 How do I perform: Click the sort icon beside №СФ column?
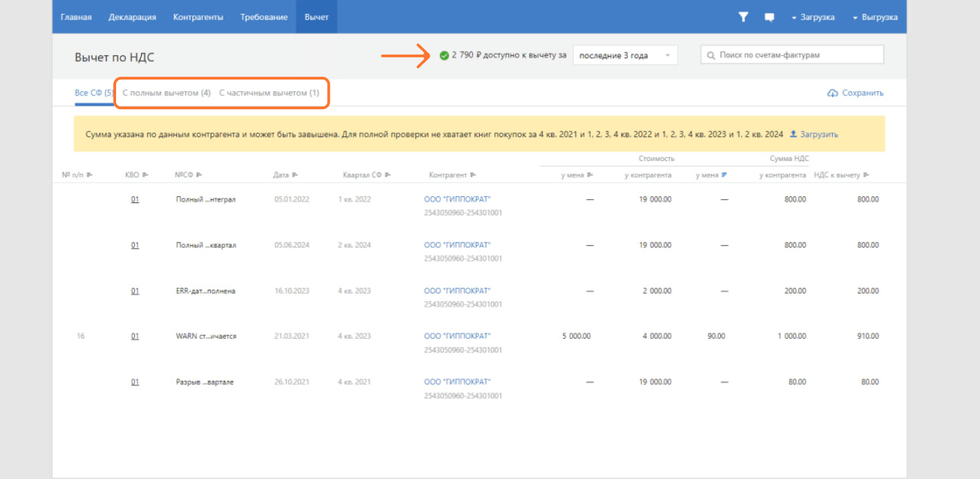(x=198, y=176)
